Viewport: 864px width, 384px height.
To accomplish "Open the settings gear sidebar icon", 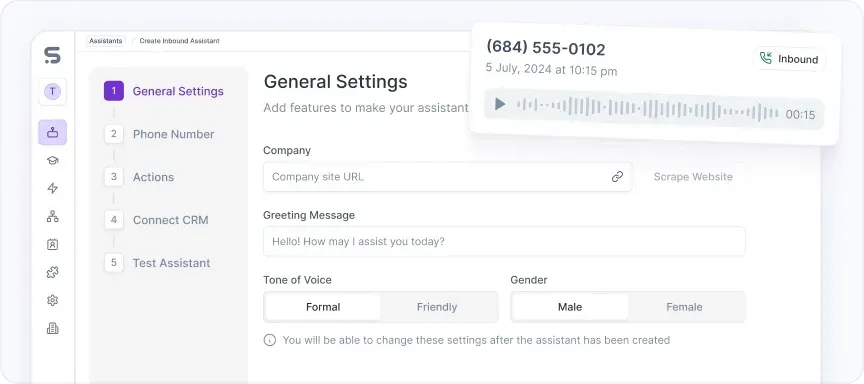I will [x=52, y=300].
